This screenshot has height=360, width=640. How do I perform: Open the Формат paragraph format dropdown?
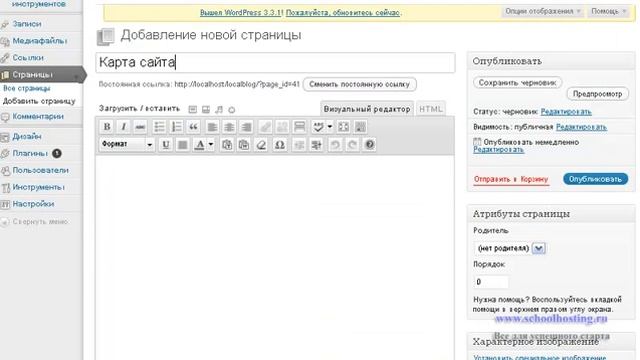point(127,144)
